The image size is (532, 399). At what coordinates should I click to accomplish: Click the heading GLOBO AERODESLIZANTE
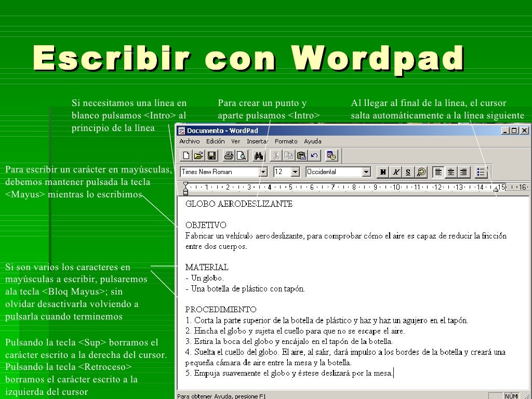[239, 204]
